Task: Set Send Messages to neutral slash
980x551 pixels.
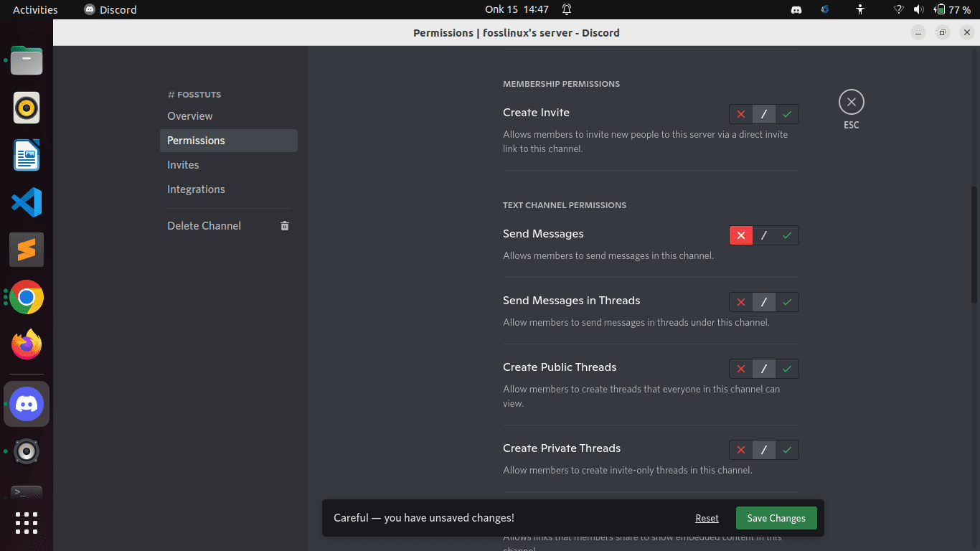Action: click(764, 235)
